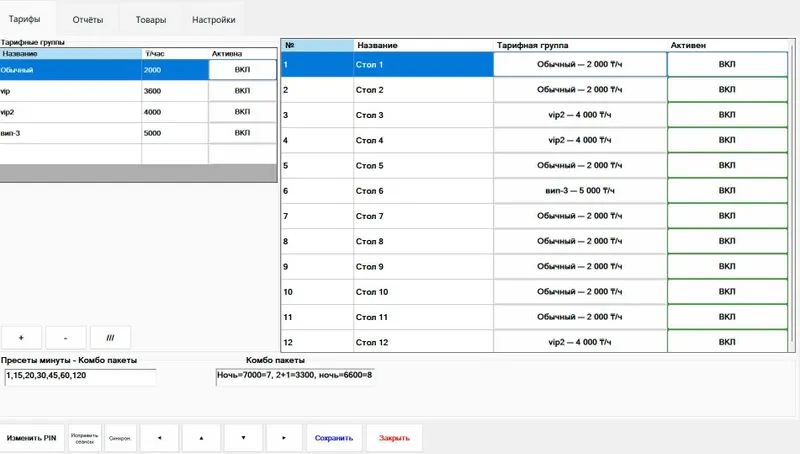This screenshot has width=800, height=454.
Task: Open tariff group selector for Стол 6
Action: tap(580, 191)
